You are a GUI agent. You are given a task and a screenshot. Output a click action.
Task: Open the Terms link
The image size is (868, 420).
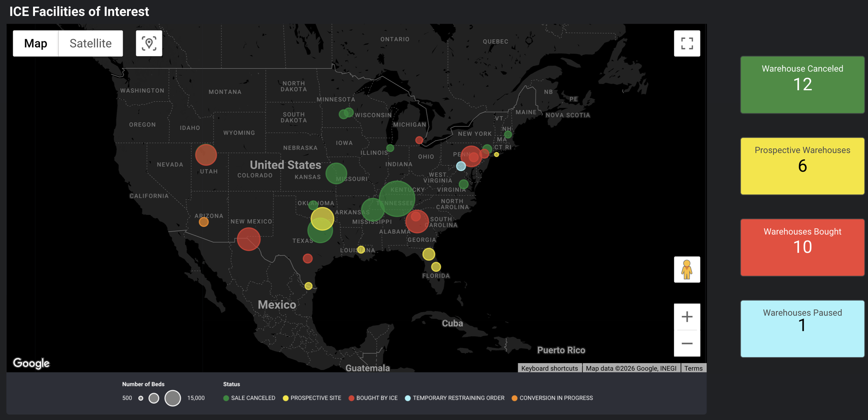pyautogui.click(x=693, y=368)
